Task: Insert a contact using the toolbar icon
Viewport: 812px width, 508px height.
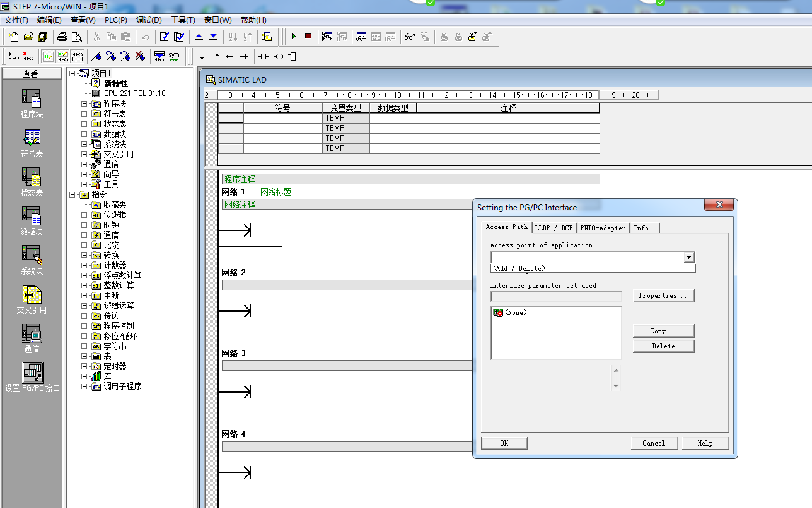Action: 263,56
